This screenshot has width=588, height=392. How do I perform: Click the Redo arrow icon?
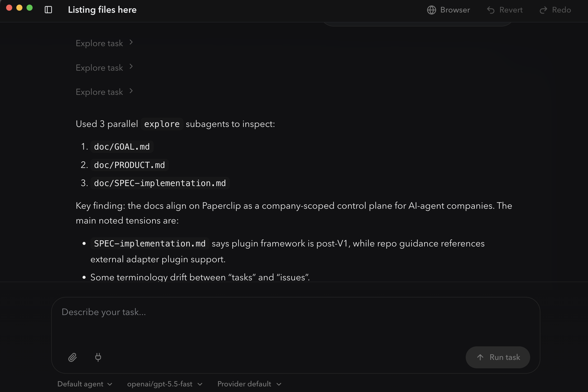[x=543, y=10]
